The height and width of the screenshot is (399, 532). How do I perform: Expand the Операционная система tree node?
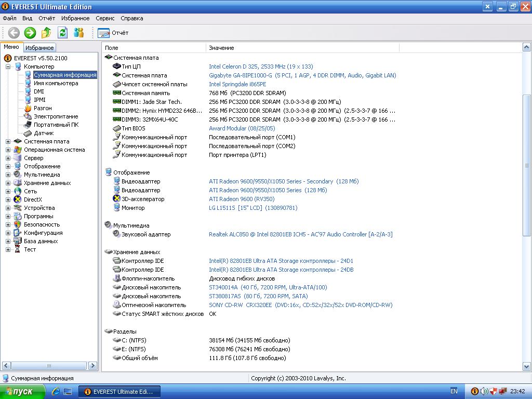(x=8, y=150)
